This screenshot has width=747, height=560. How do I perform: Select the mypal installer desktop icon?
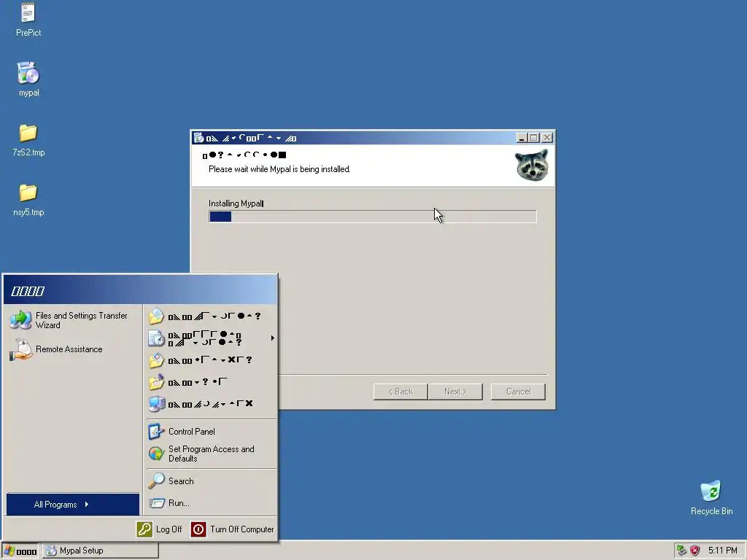(x=28, y=79)
